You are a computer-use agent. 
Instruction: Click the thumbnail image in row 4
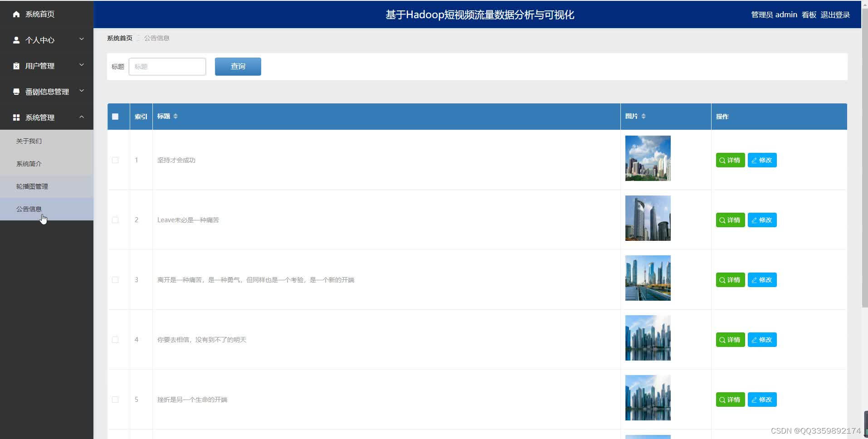[648, 338]
